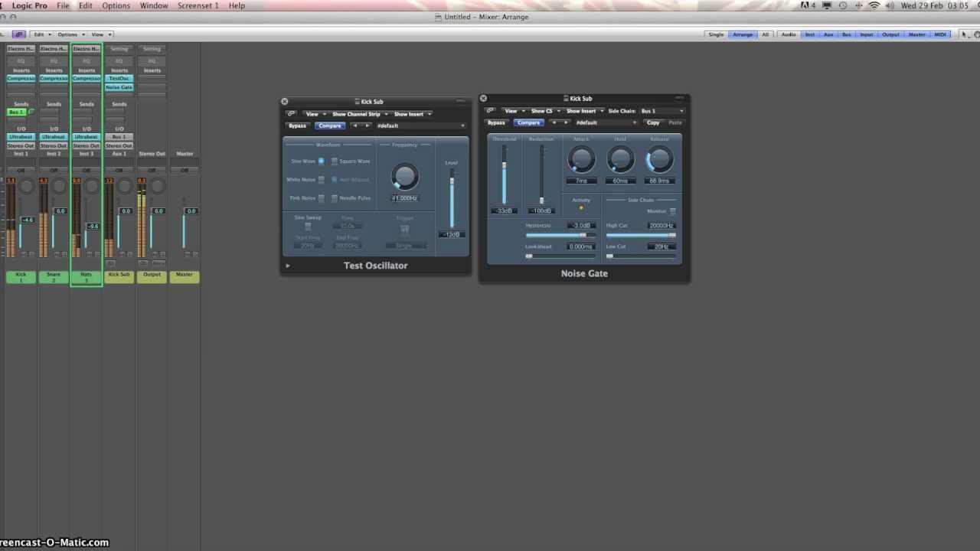
Task: Open Noise Gate insert on Kick Sub
Action: tap(119, 87)
